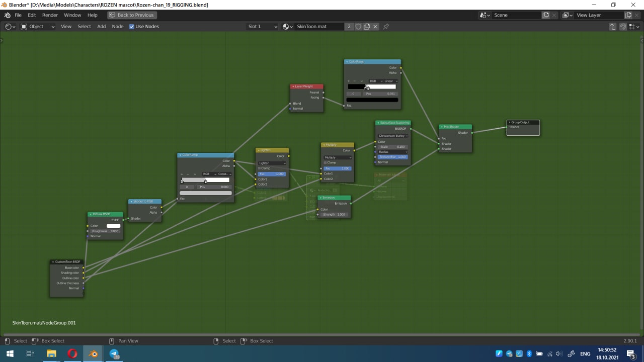
Task: Click Pos 0.351 field on top ColorRamp
Action: click(381, 94)
